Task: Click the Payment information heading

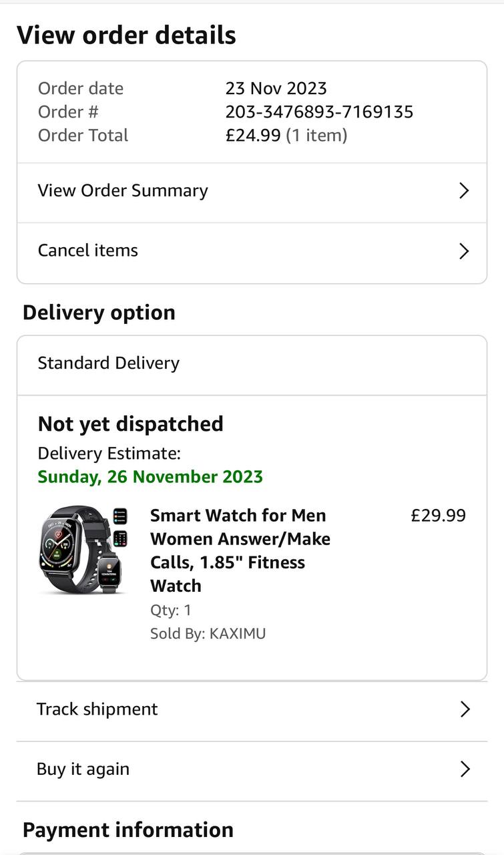Action: coord(128,830)
